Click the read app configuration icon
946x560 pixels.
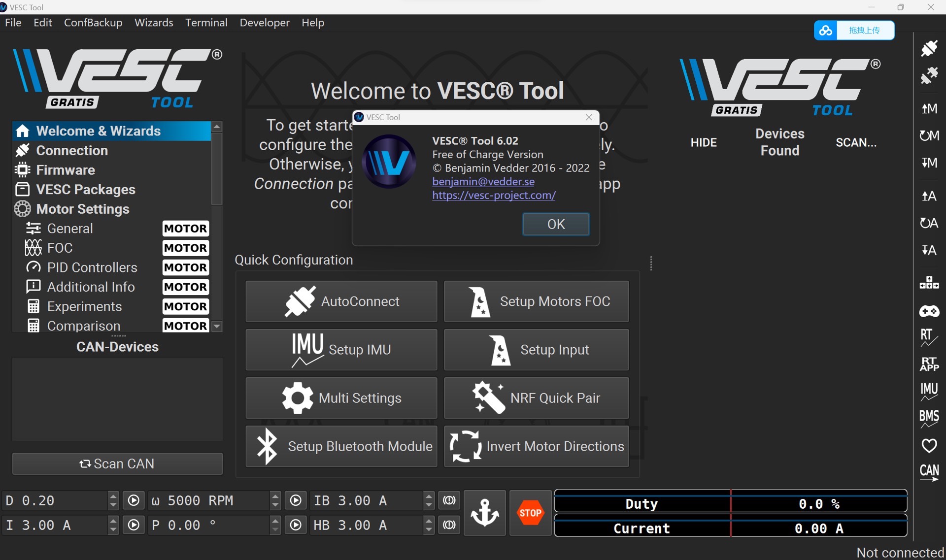[929, 196]
